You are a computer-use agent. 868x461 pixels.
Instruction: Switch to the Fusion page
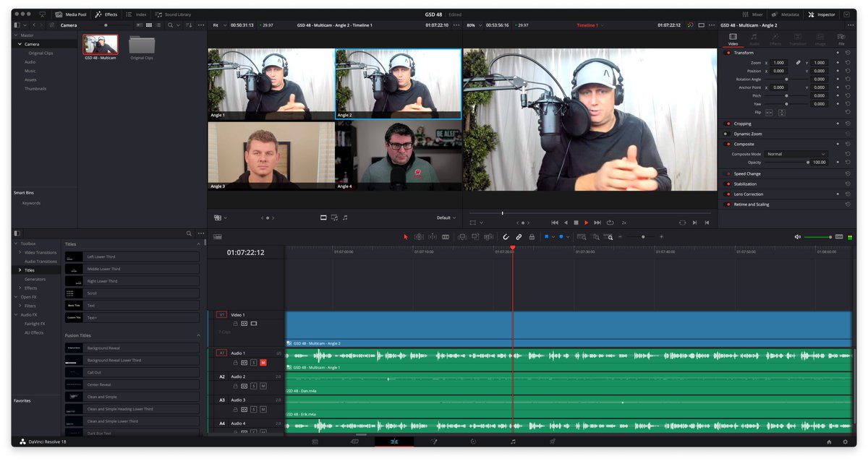tap(434, 442)
